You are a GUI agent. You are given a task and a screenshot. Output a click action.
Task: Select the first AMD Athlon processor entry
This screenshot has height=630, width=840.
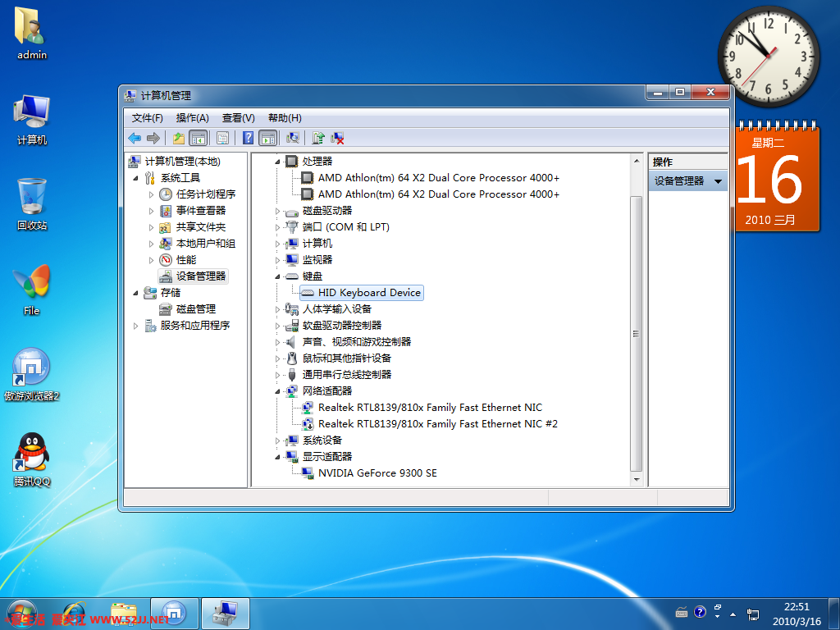click(x=438, y=178)
